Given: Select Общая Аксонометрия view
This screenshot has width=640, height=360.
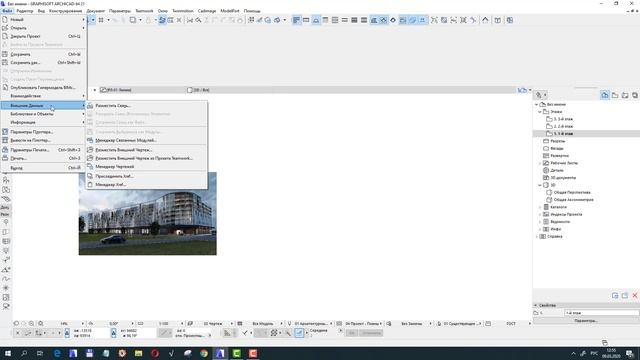Looking at the screenshot, I should coord(573,200).
